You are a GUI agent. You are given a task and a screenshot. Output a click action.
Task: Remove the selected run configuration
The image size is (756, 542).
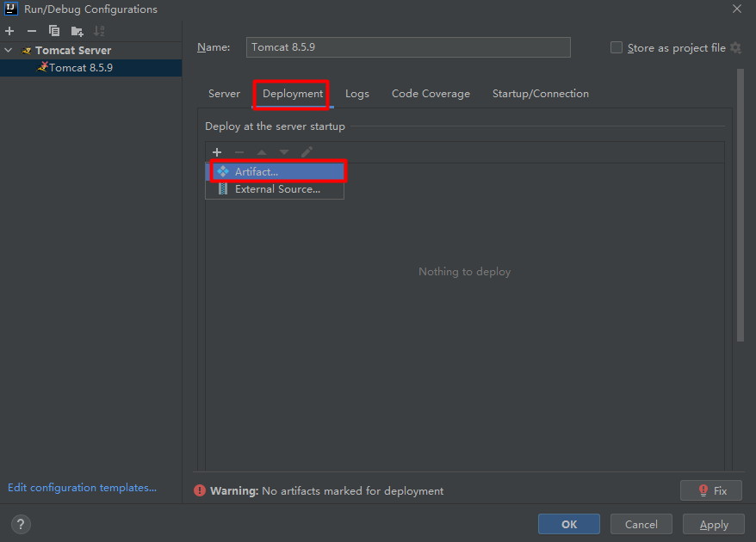32,31
